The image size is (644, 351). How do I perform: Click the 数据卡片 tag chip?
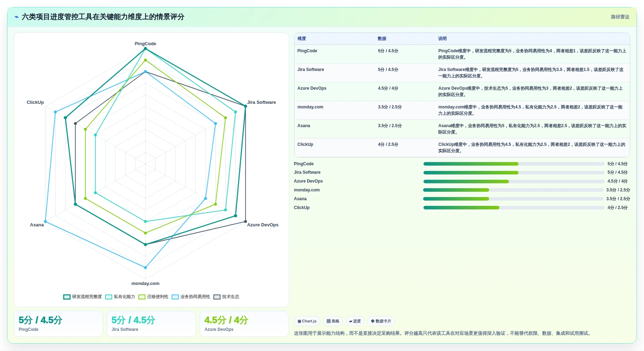[x=381, y=321]
